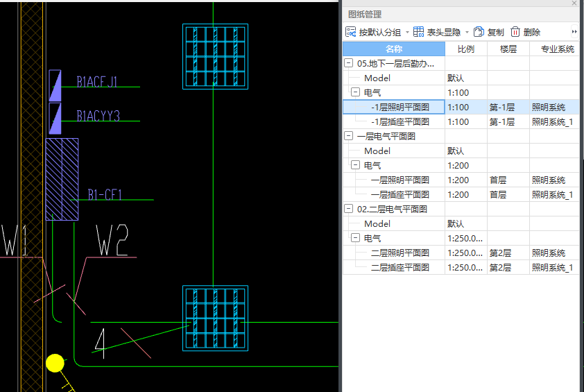Select the yellow circle symbol
Screen dimensions: 584x392
(55, 363)
